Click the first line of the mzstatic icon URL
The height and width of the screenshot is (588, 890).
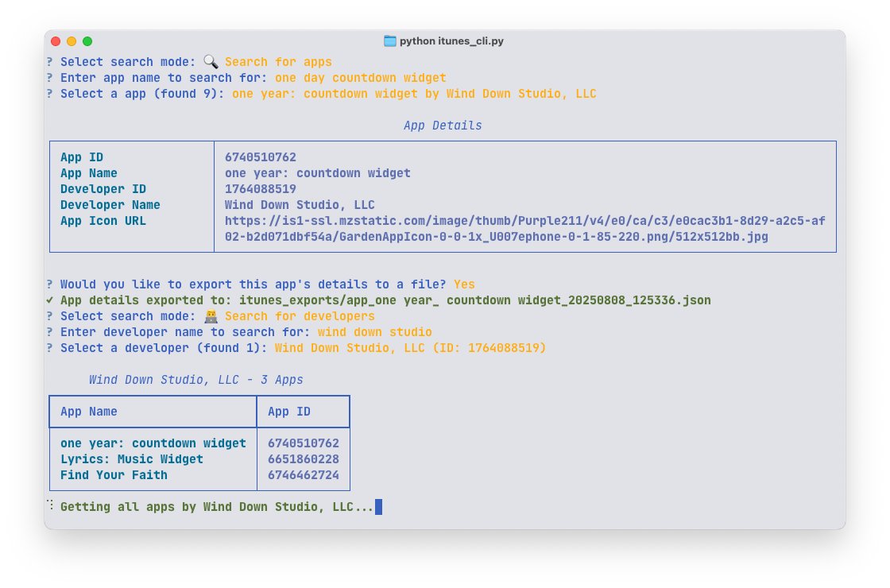tap(525, 221)
